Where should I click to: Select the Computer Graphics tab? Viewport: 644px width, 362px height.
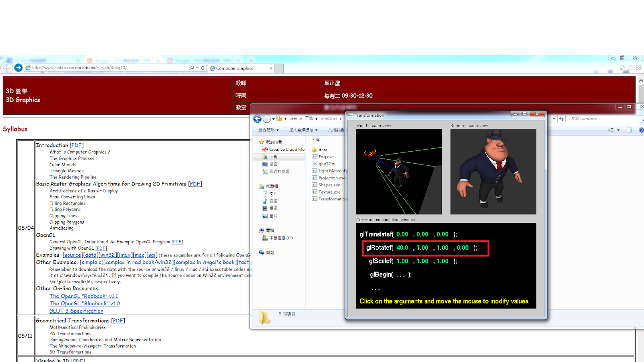241,68
